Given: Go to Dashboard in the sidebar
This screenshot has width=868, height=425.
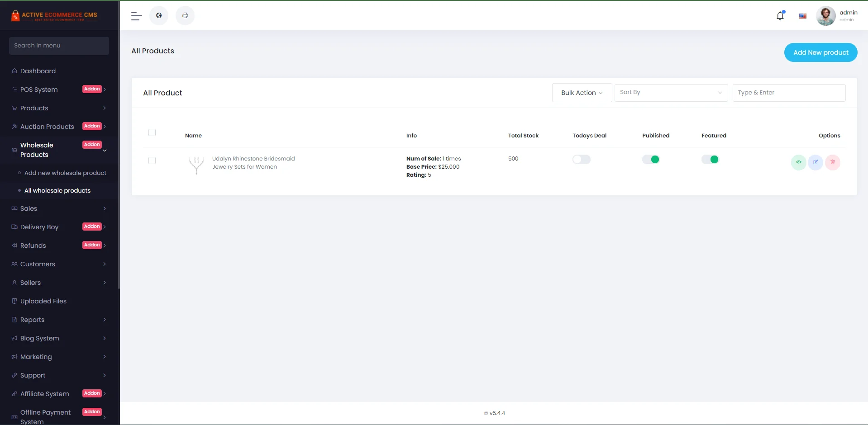Looking at the screenshot, I should tap(38, 71).
